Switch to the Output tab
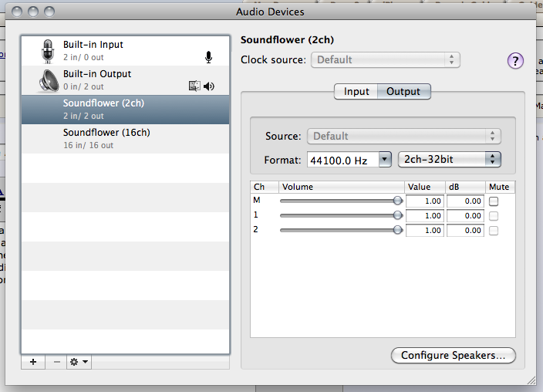Viewport: 543px width, 392px height. point(404,92)
